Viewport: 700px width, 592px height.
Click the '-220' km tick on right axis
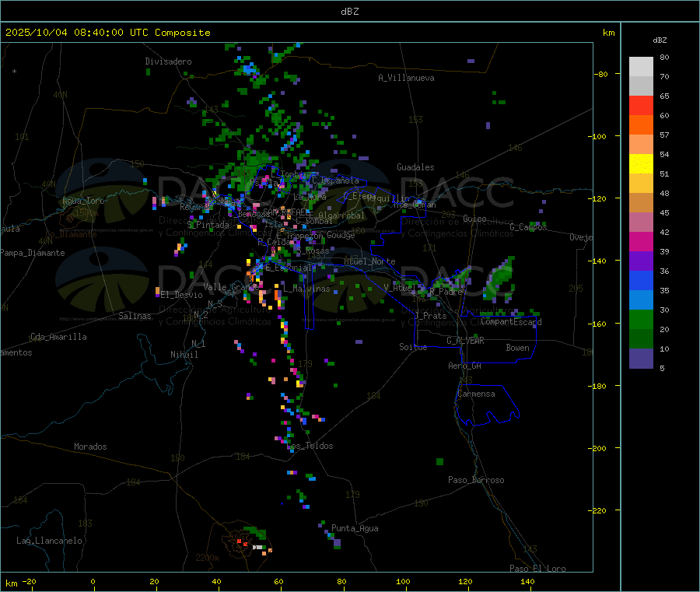(x=599, y=511)
